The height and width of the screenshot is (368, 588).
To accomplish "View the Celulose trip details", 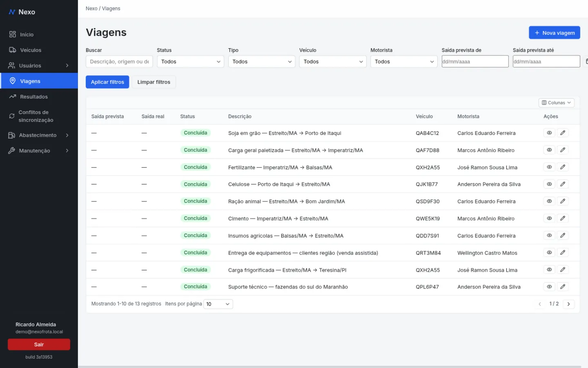I will tap(549, 184).
